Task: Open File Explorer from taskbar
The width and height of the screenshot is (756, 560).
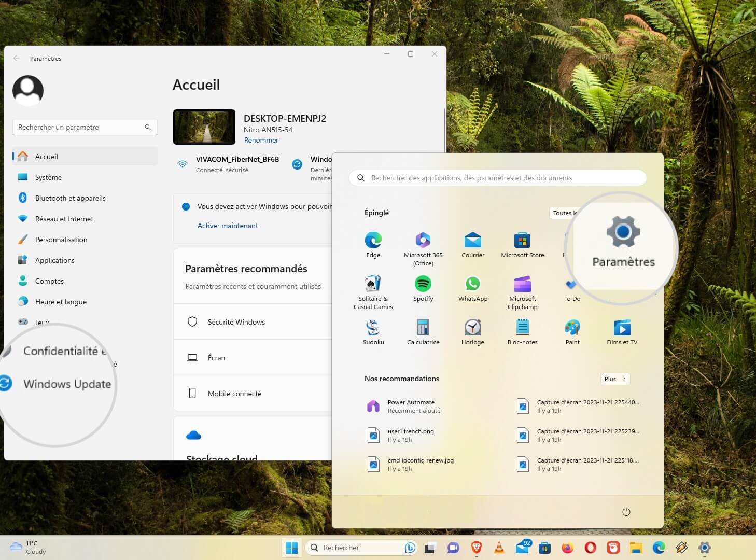Action: click(636, 548)
